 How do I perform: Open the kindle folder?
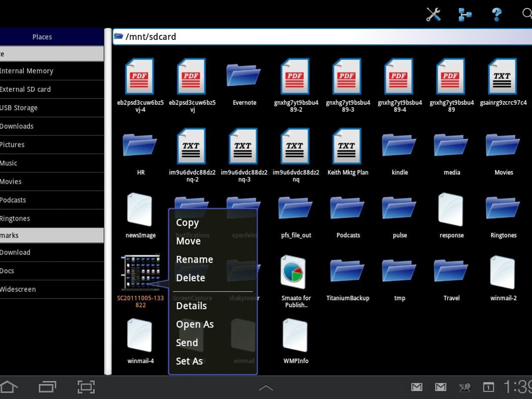pos(399,146)
